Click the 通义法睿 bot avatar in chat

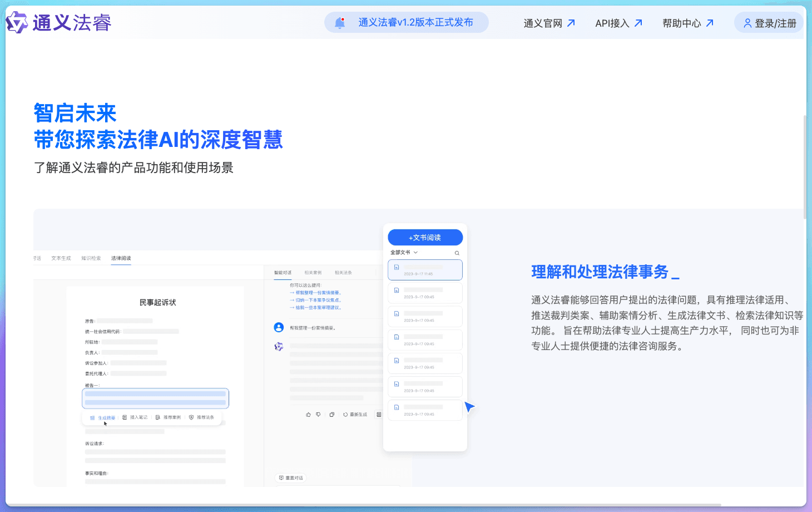click(x=279, y=347)
